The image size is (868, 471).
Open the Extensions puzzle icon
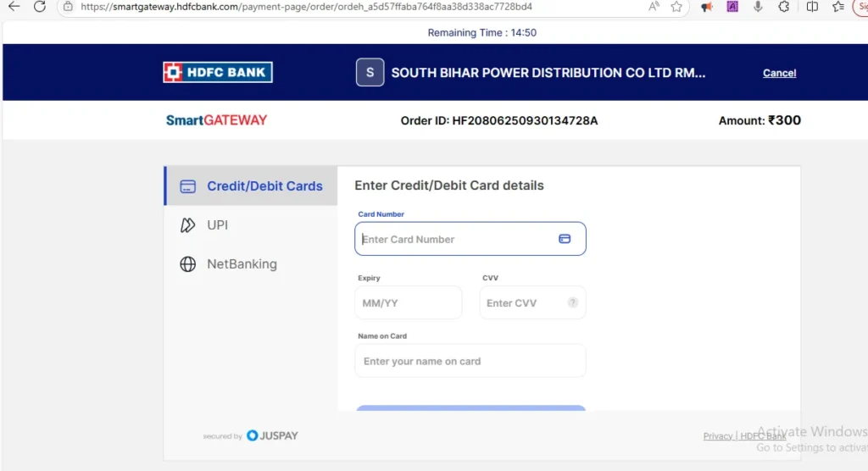[x=784, y=7]
